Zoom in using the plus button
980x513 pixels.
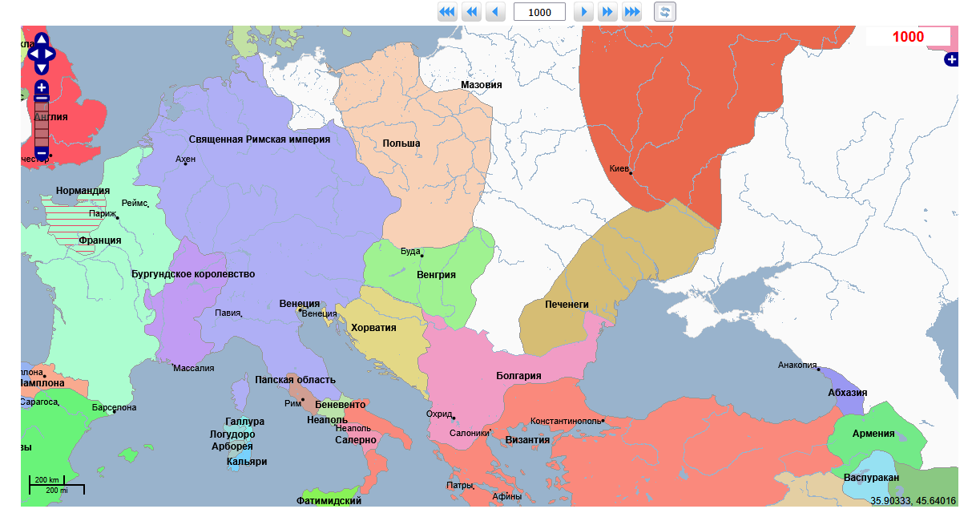[x=42, y=87]
